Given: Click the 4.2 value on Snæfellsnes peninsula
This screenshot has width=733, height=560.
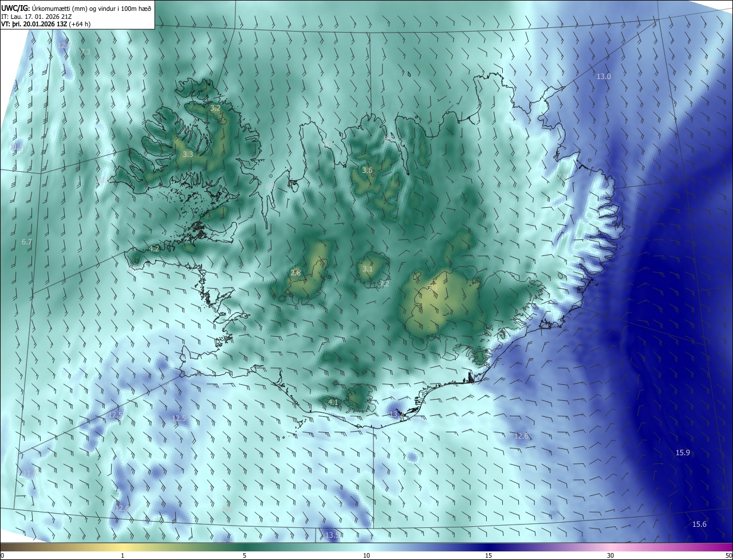Looking at the screenshot, I should 154,248.
